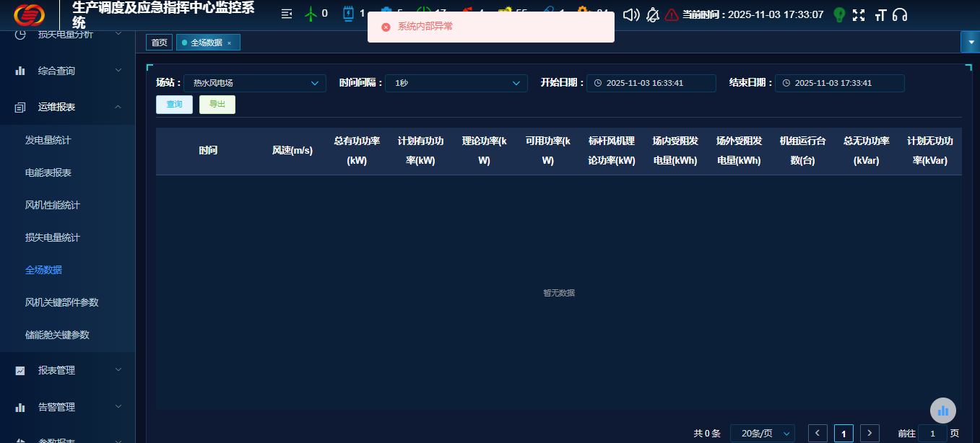The width and height of the screenshot is (980, 443).
Task: Open the 时间间隔 dropdown showing 1秒
Action: click(456, 83)
